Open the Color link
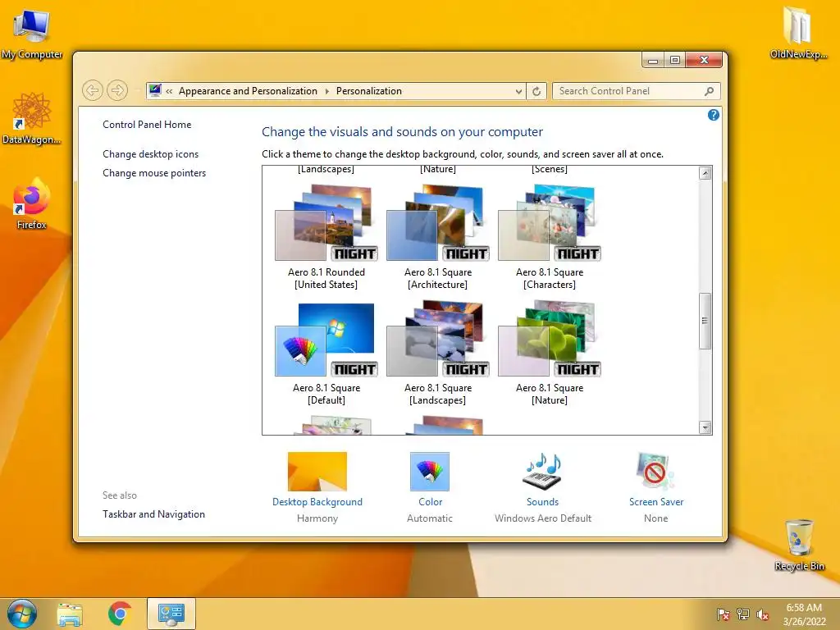The height and width of the screenshot is (630, 840). click(x=430, y=502)
